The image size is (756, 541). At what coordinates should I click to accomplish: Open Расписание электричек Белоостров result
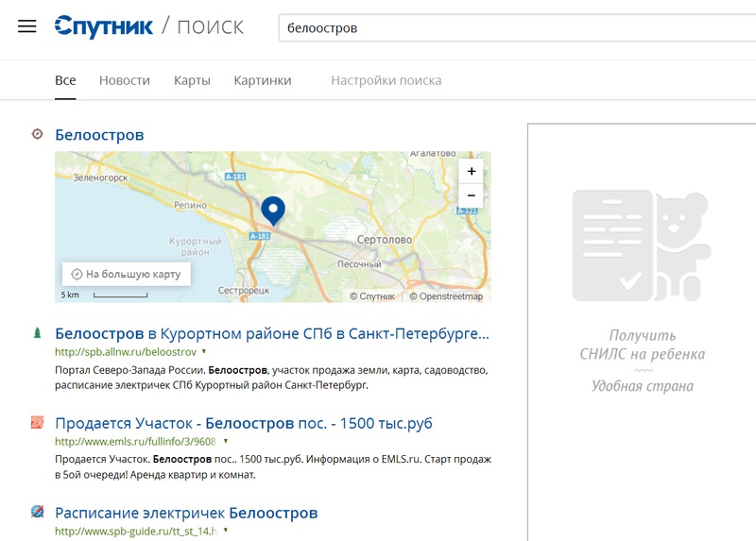tap(186, 513)
